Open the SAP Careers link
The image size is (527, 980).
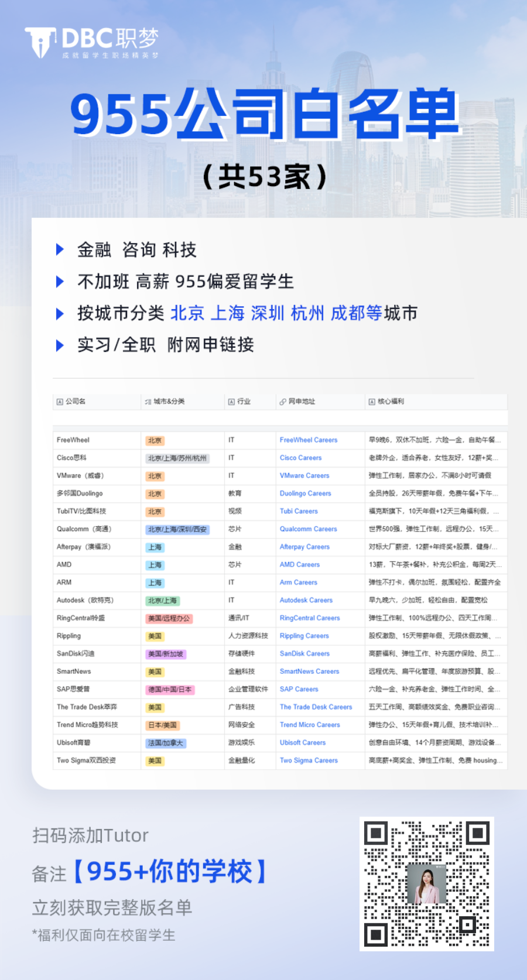pyautogui.click(x=299, y=689)
